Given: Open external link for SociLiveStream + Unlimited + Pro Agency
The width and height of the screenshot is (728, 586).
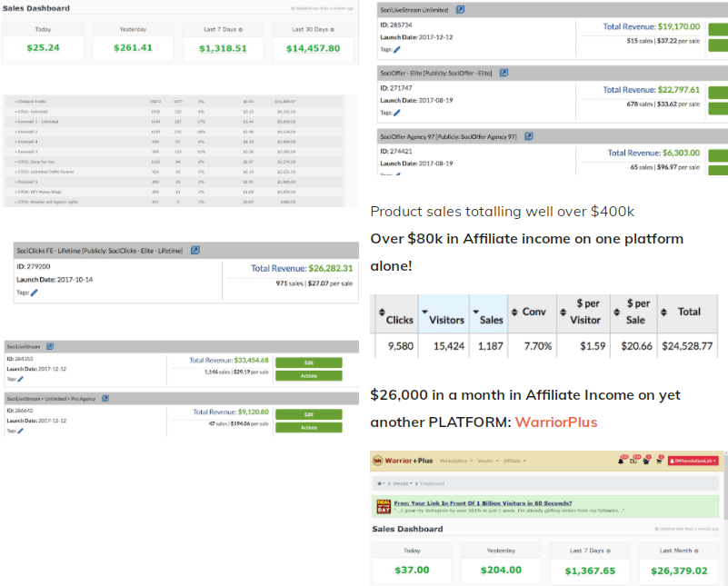Looking at the screenshot, I should point(105,398).
